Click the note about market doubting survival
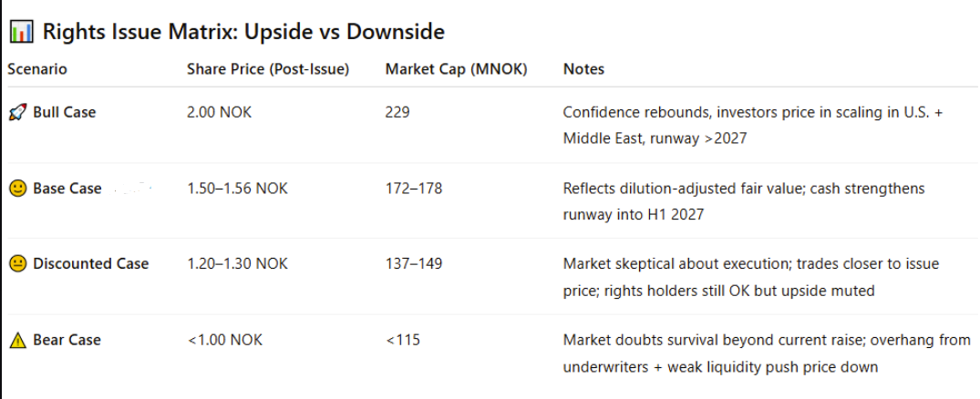Screen dimensions: 980x399 (767, 353)
